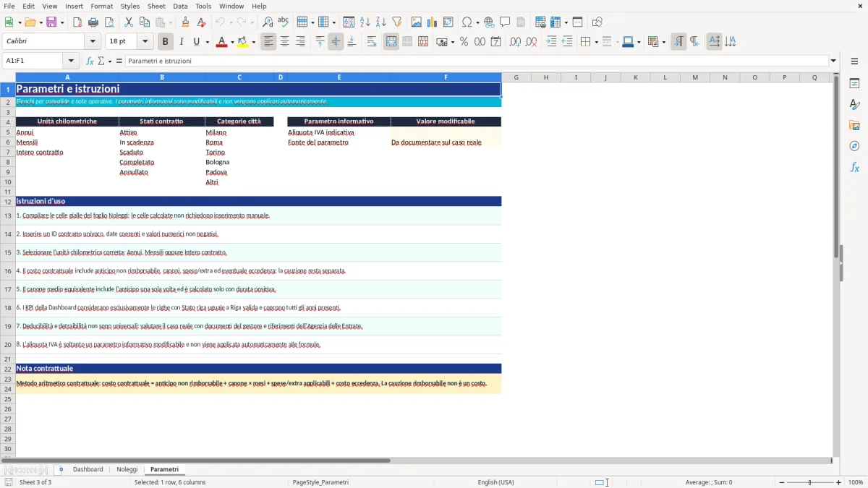Insert a chart
This screenshot has height=488, width=868.
point(433,22)
